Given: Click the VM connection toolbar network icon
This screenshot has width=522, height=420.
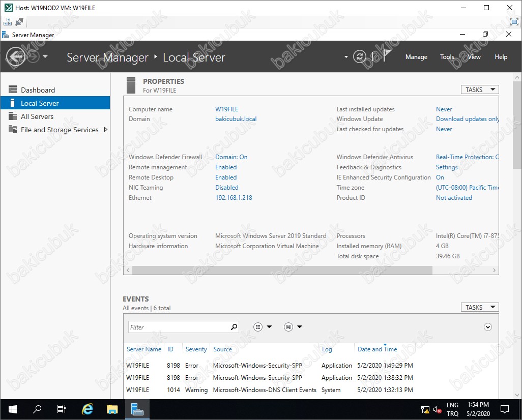Looking at the screenshot, I should click(x=7, y=22).
